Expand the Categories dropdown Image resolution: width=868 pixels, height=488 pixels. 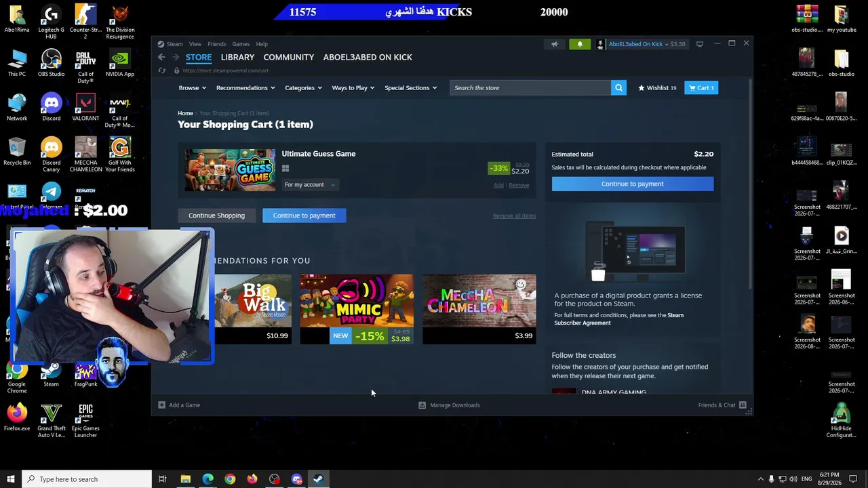(x=303, y=87)
